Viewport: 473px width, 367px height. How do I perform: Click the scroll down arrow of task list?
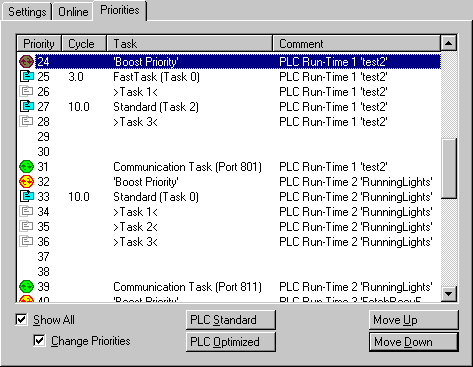coord(449,294)
